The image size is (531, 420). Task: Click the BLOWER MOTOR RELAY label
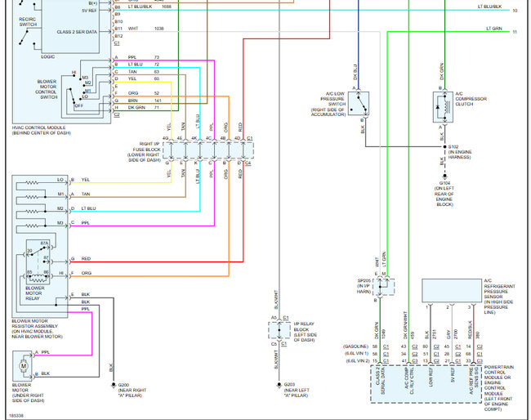(x=34, y=293)
